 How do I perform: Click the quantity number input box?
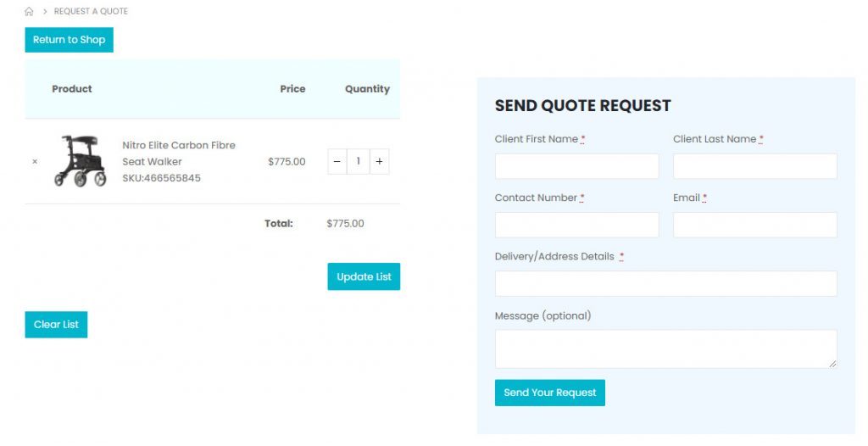(x=359, y=161)
